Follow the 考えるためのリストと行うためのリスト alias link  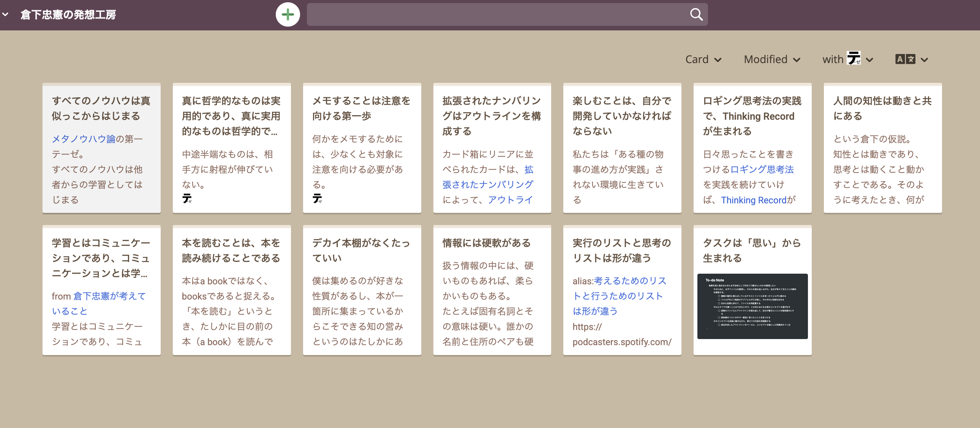click(620, 296)
